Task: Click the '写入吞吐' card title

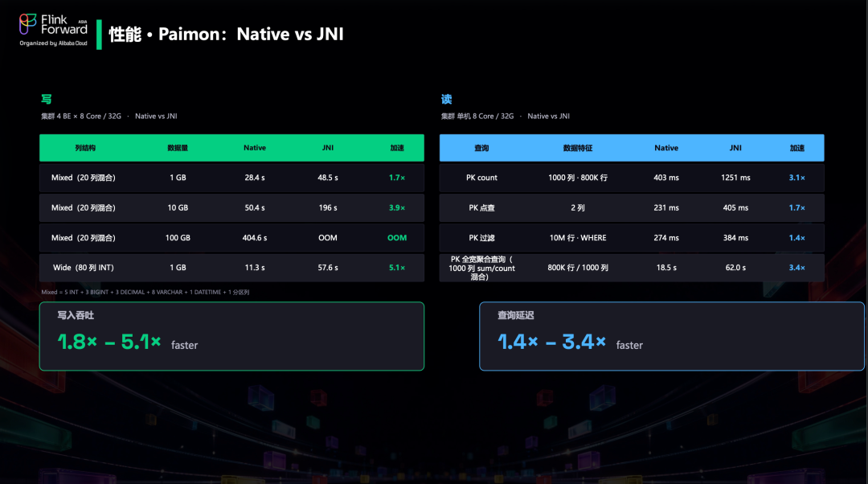Action: 76,315
